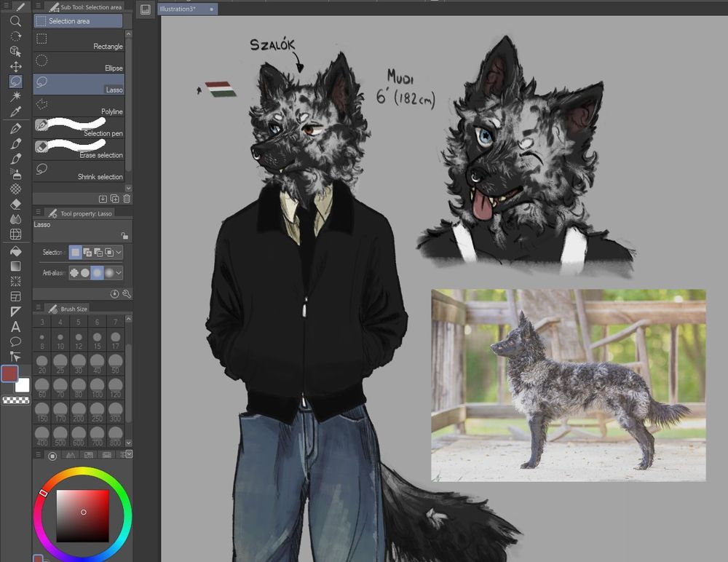
Task: Click the delete sub tool trash icon
Action: [x=127, y=199]
